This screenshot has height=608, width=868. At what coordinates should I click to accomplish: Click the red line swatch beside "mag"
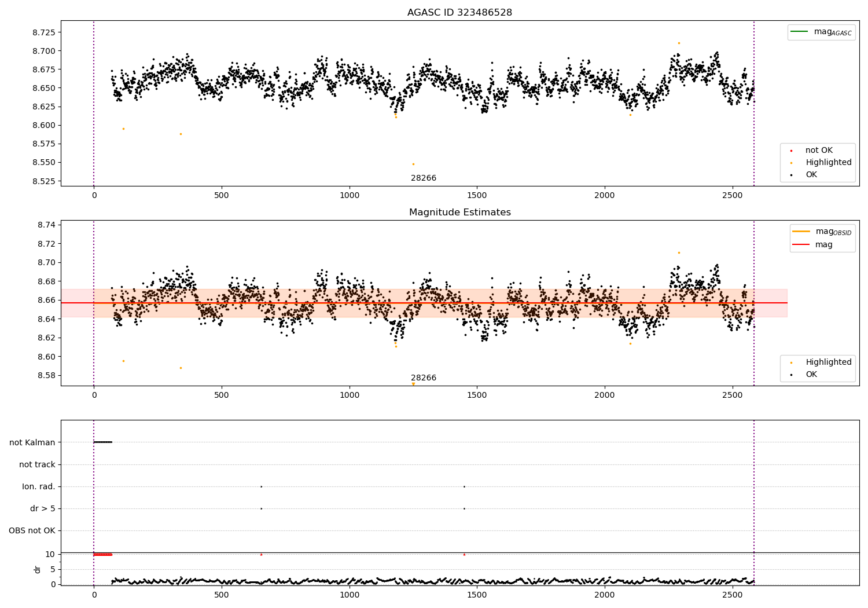point(801,244)
